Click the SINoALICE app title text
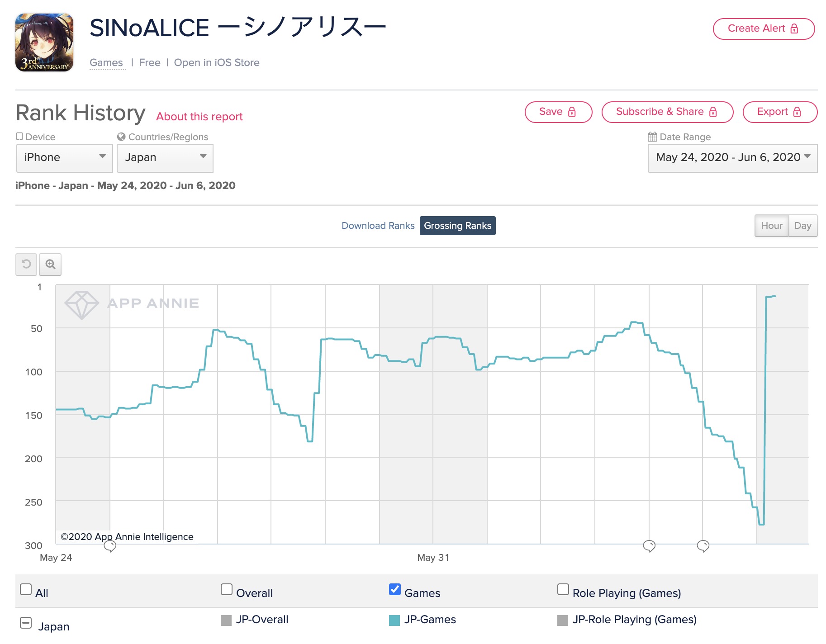Screen dimensions: 826x644 coord(238,28)
